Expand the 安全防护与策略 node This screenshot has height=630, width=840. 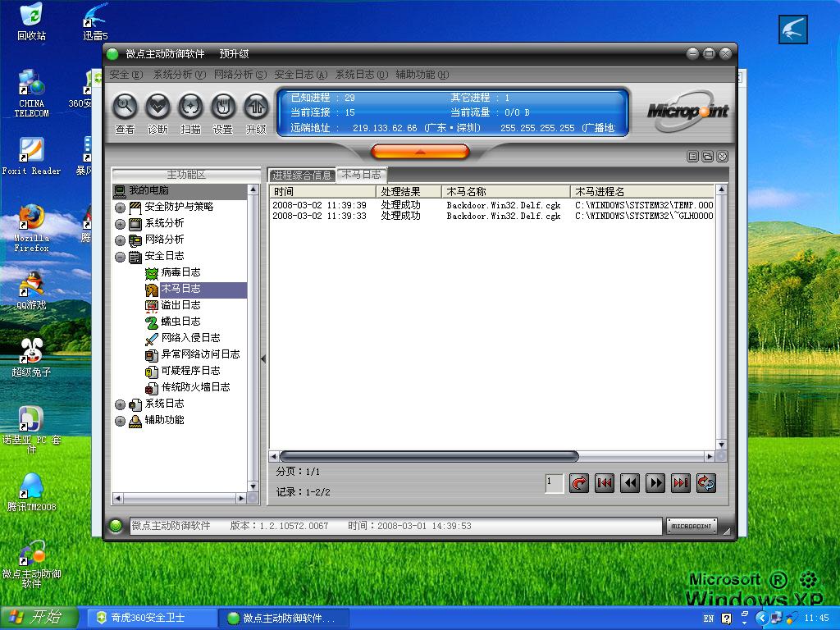[120, 208]
